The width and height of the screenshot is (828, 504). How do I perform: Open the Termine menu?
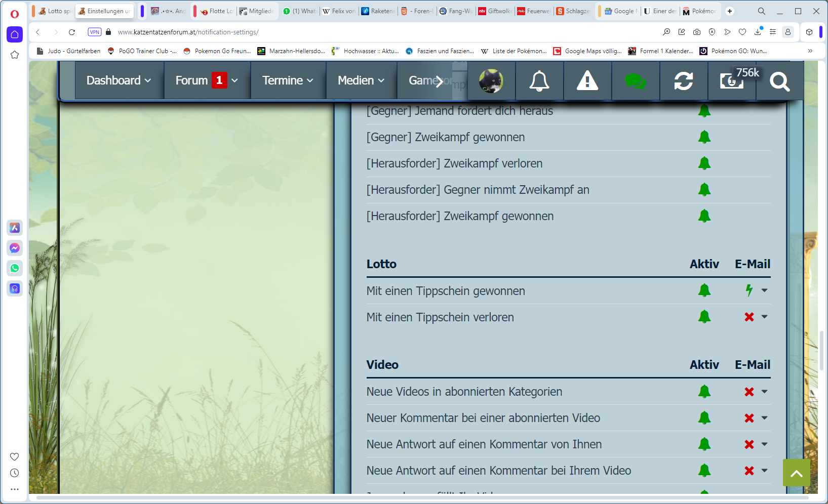point(288,80)
